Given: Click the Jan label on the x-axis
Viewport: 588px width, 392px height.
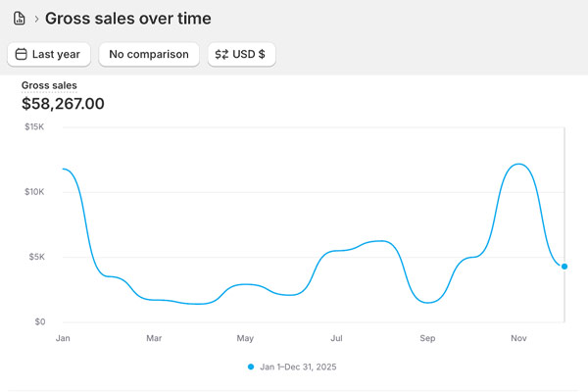Looking at the screenshot, I should coord(63,338).
